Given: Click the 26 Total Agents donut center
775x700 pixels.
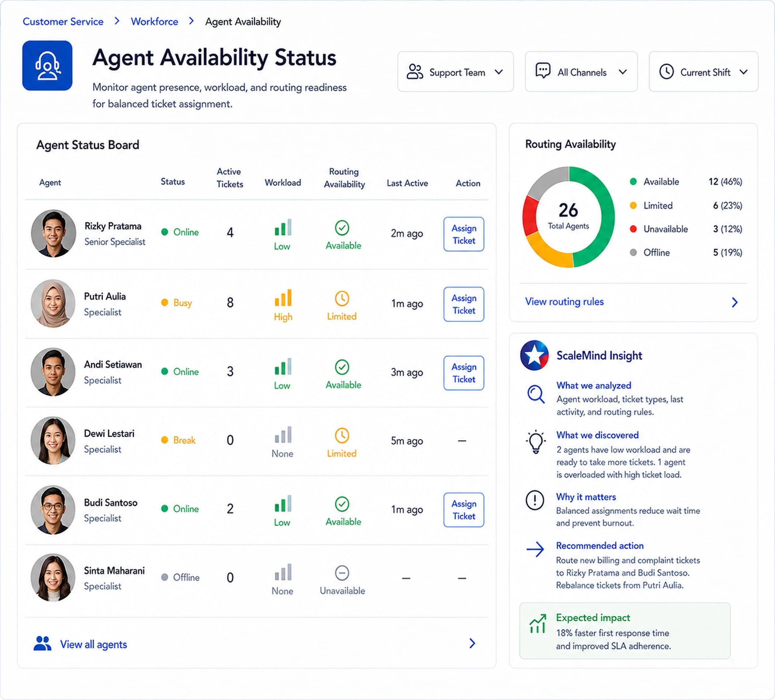Looking at the screenshot, I should 568,216.
